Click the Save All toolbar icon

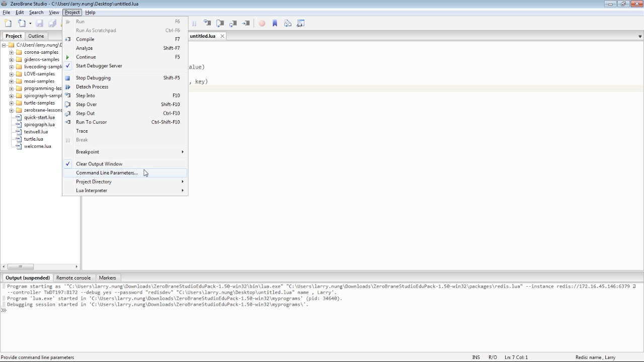(x=52, y=23)
